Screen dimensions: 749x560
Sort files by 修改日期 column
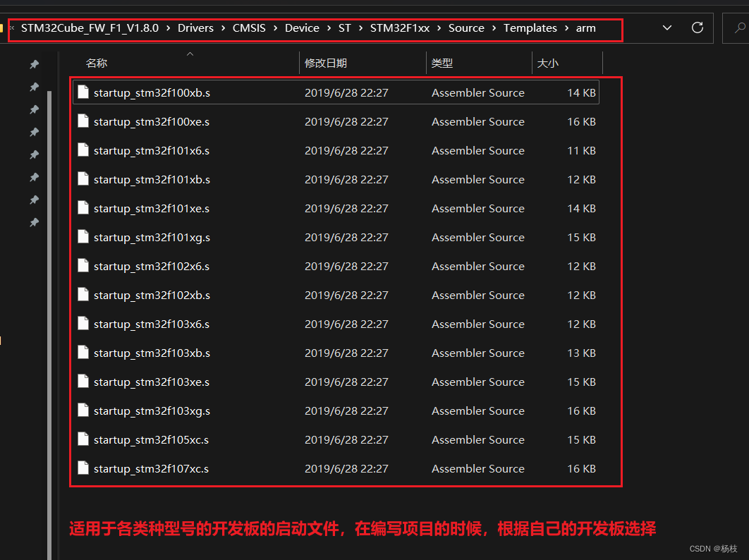pos(326,63)
